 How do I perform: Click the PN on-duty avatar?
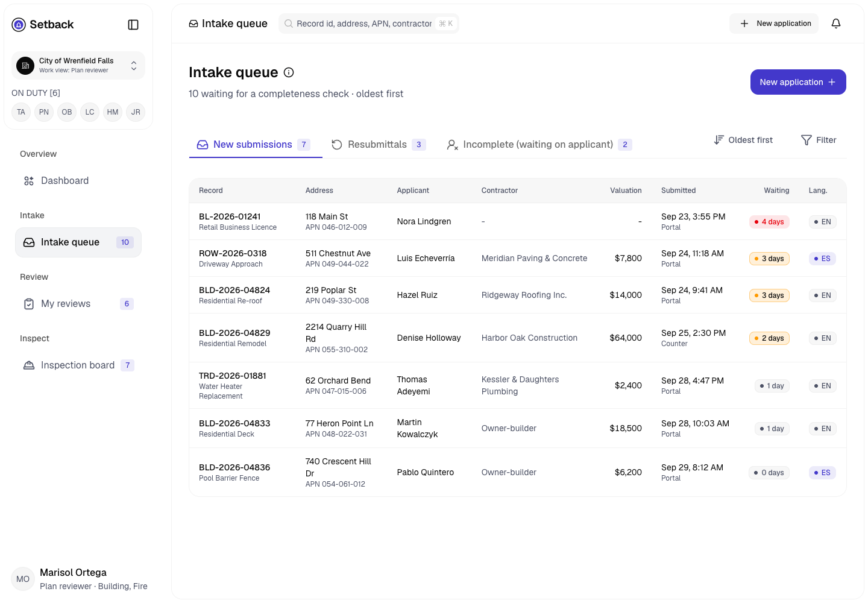[x=44, y=112]
